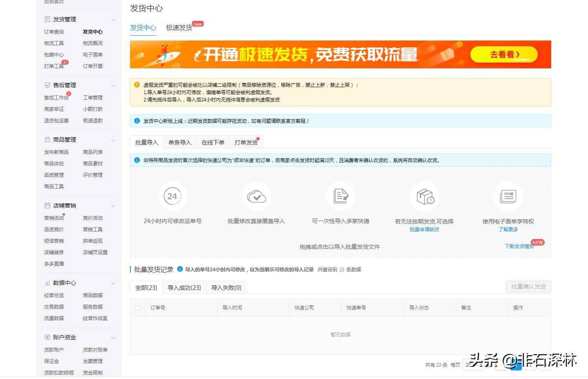Open the 下载发货模板 link
This screenshot has height=379, width=588.
click(519, 246)
